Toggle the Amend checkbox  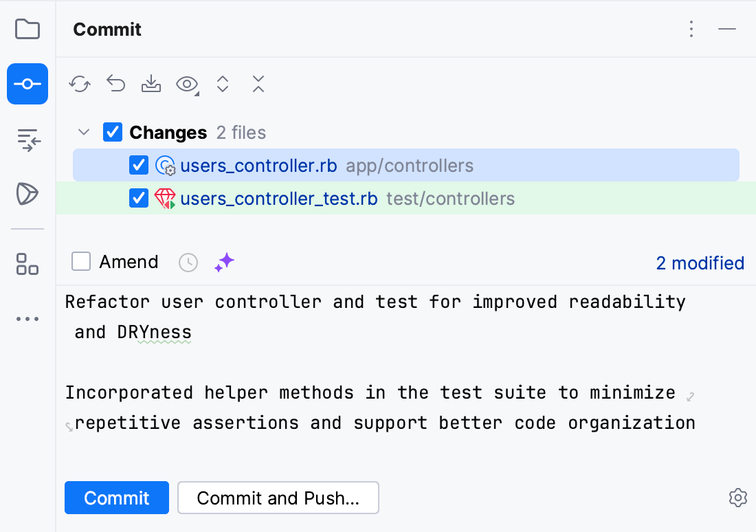81,262
